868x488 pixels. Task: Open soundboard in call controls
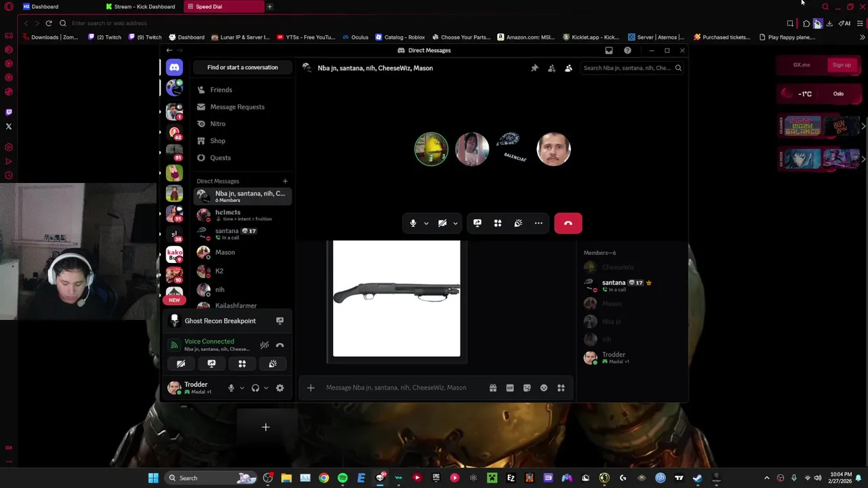(x=518, y=223)
